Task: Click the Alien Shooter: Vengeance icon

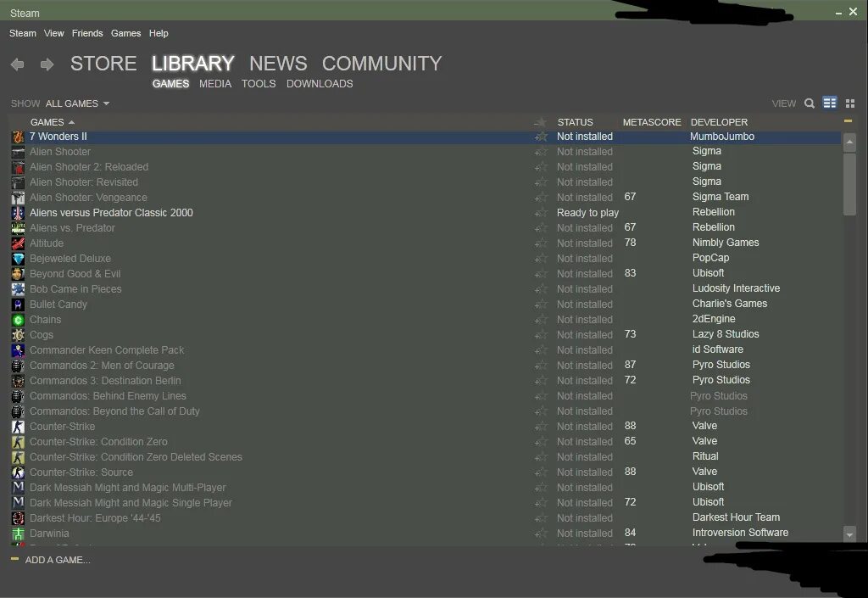Action: pos(19,197)
